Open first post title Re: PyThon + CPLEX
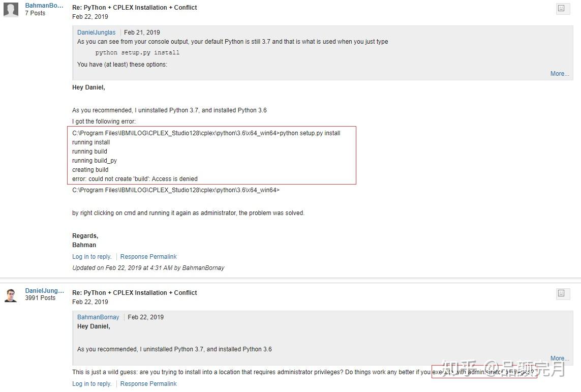The image size is (581, 392). [135, 8]
